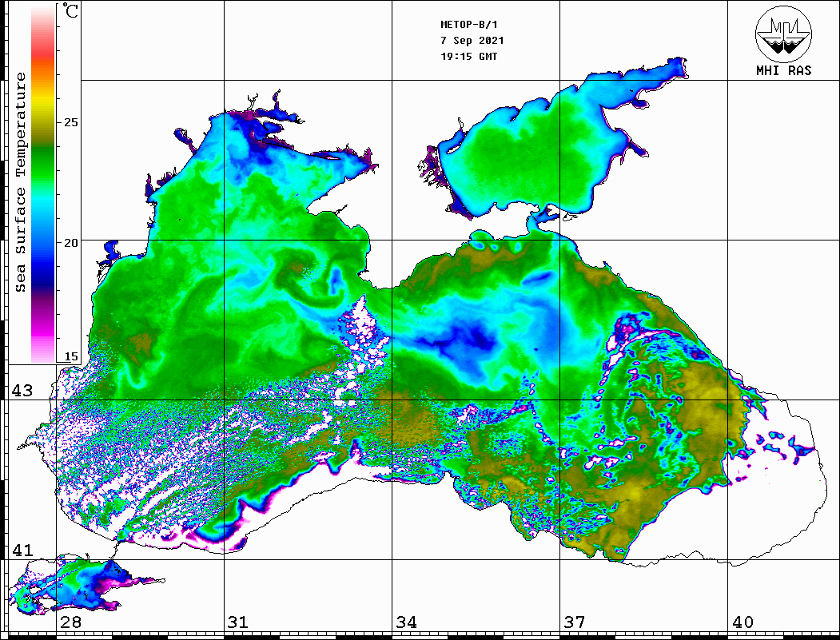Screen dimensions: 840x640
Task: Click latitude label '41'
Action: click(22, 550)
